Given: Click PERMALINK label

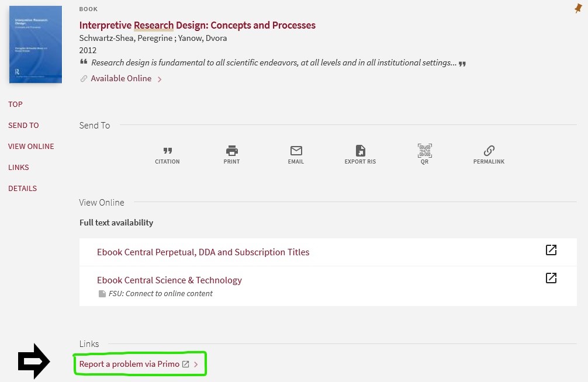Looking at the screenshot, I should point(489,162).
